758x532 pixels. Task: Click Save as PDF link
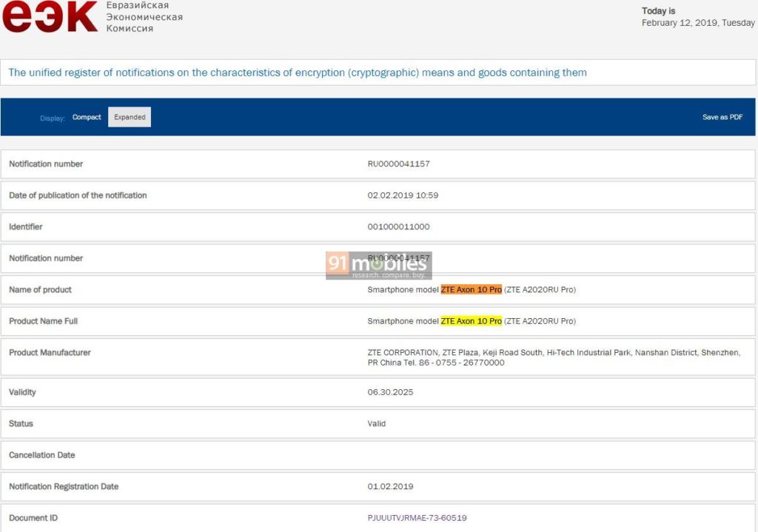point(722,117)
